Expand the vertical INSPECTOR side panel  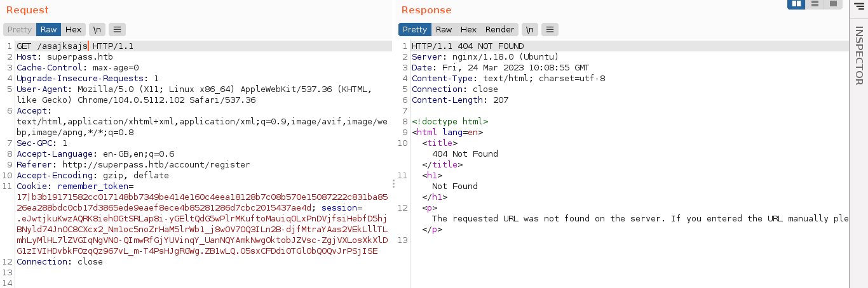[858, 56]
